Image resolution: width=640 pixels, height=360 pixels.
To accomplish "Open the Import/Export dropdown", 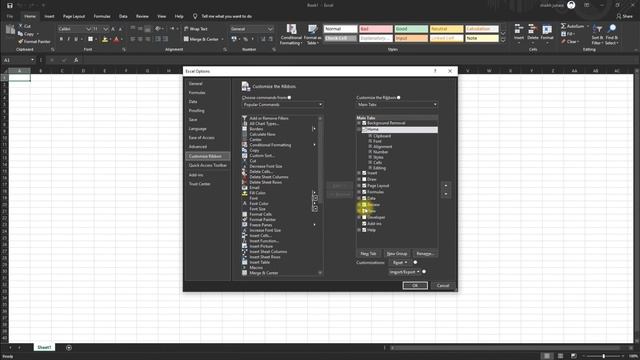I will (x=404, y=271).
